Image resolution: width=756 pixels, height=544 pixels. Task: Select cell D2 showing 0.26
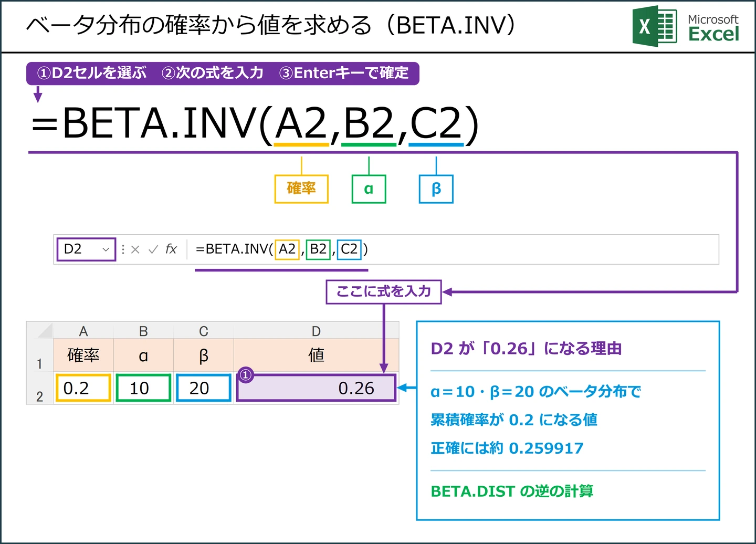point(316,388)
